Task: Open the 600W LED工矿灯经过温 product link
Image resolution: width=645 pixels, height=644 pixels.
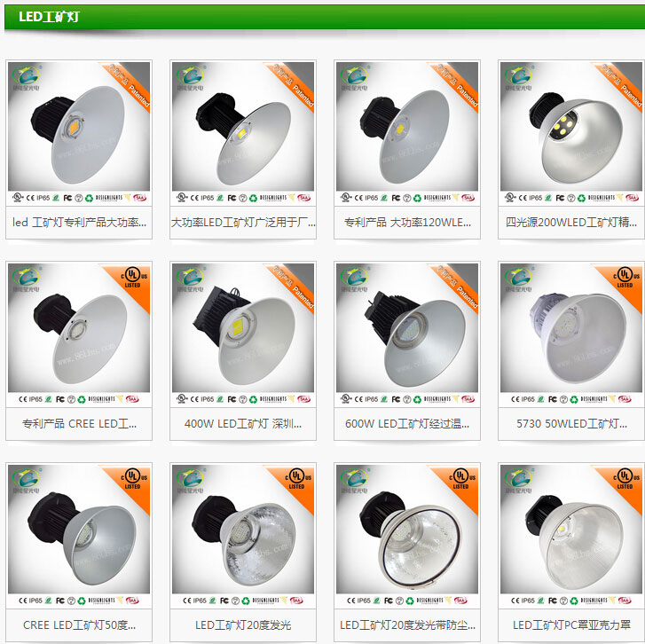Action: (x=407, y=424)
